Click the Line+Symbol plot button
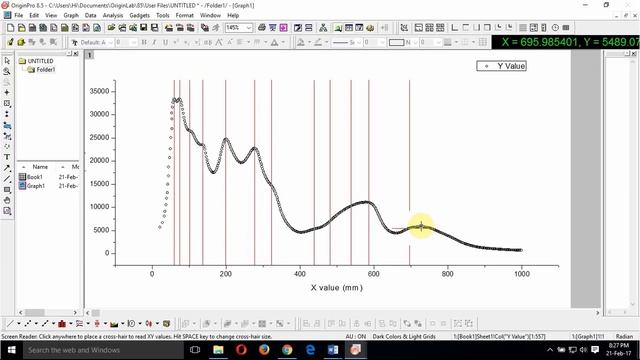 click(x=44, y=324)
